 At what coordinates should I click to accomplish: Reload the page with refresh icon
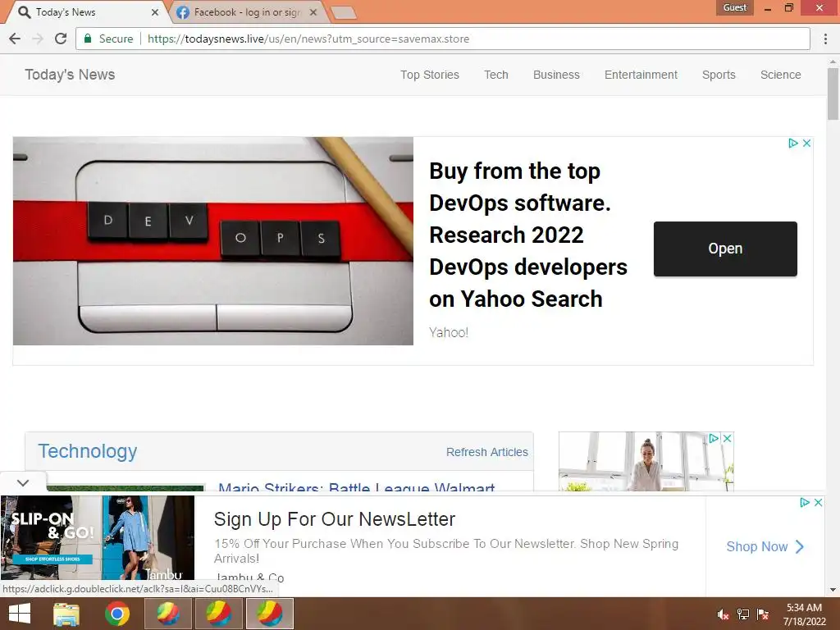click(x=61, y=39)
